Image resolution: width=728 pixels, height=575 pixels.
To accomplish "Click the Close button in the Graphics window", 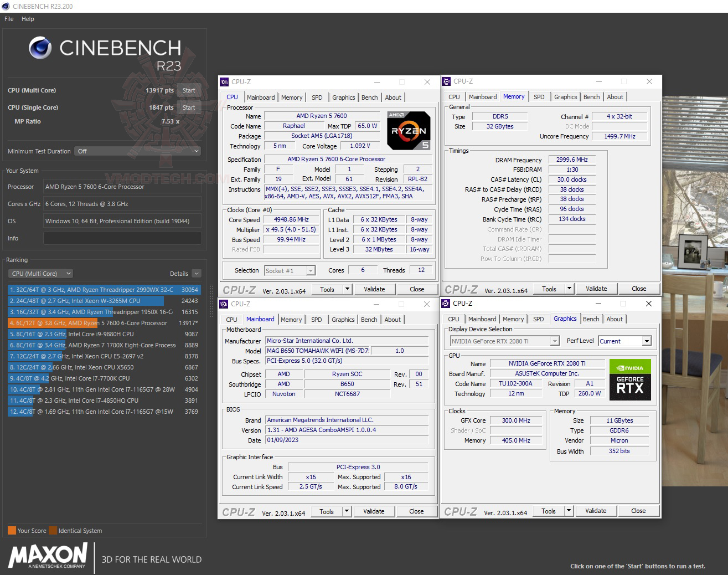I will pos(638,511).
